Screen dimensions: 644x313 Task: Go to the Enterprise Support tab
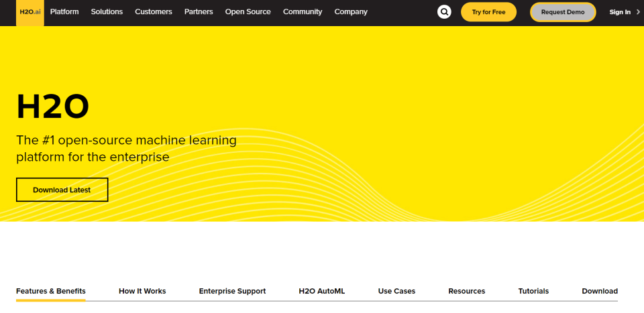coord(233,292)
